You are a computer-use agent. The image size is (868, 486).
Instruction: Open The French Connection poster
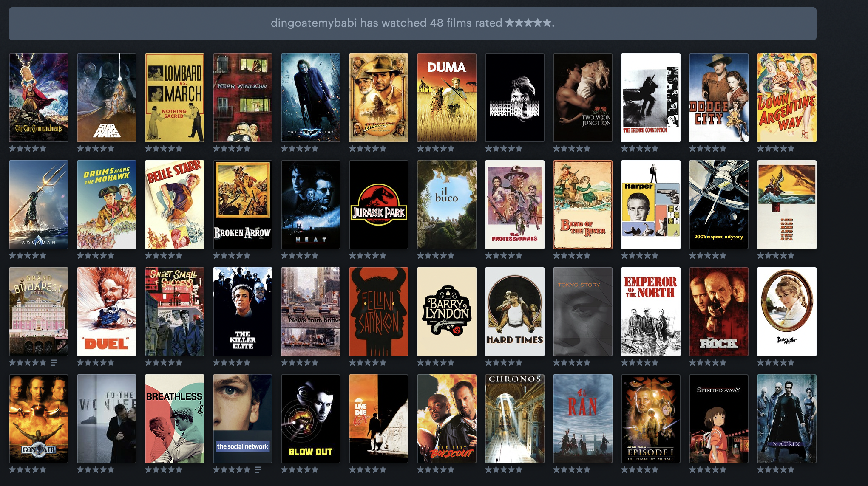[x=651, y=98]
